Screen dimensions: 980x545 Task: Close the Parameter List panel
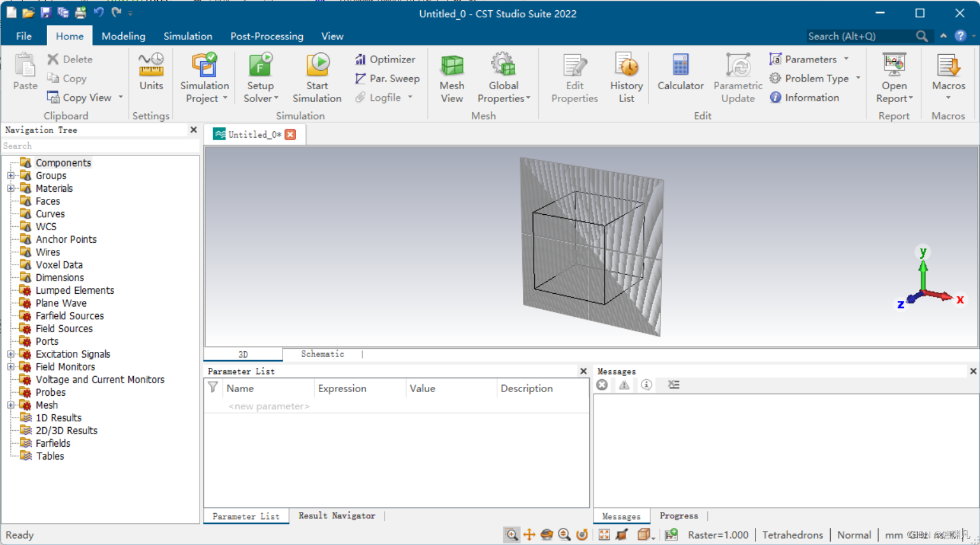583,371
